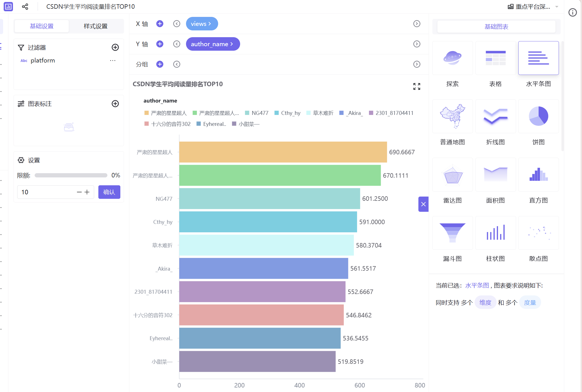Screen dimensions: 582x392
Task: Switch to the 样式设置 tab
Action: pyautogui.click(x=96, y=26)
